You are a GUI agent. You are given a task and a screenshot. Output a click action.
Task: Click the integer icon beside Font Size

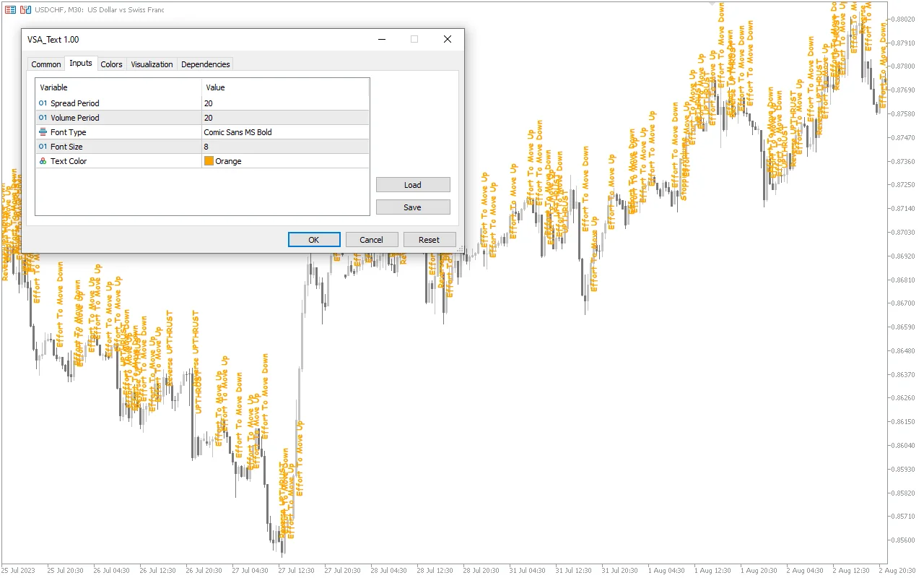43,147
